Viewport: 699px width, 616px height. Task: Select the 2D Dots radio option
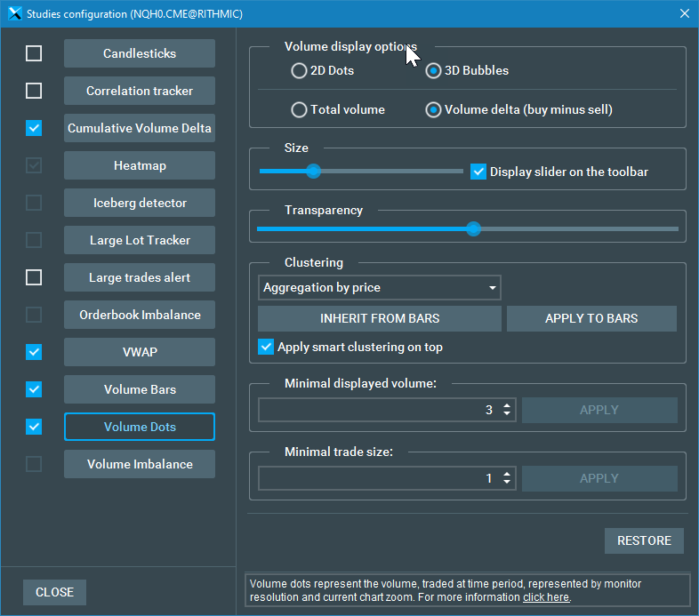300,71
